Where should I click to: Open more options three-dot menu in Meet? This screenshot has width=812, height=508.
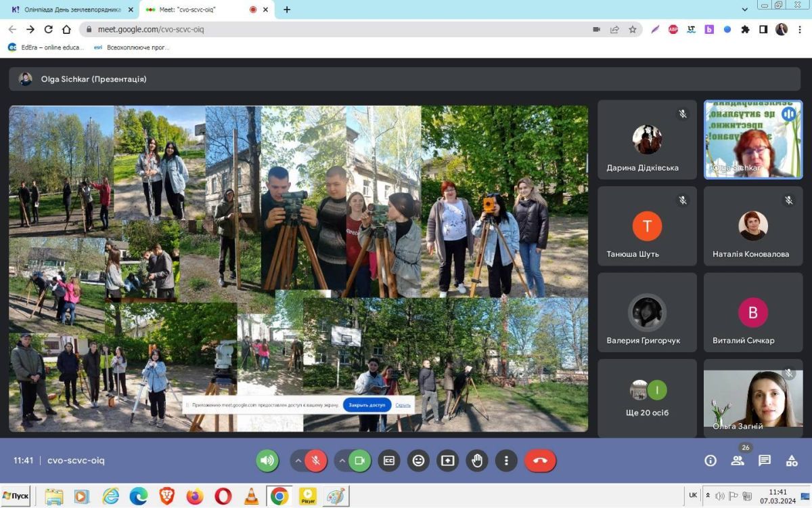pos(506,461)
